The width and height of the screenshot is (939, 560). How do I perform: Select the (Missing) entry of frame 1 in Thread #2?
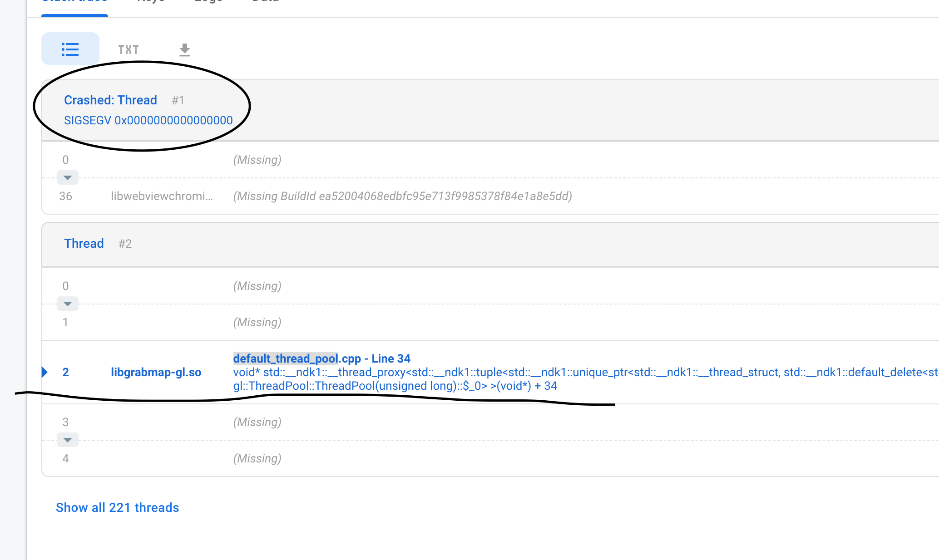click(257, 322)
